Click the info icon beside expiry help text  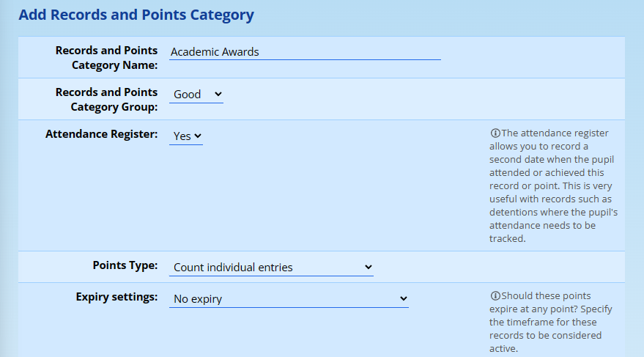tap(495, 296)
